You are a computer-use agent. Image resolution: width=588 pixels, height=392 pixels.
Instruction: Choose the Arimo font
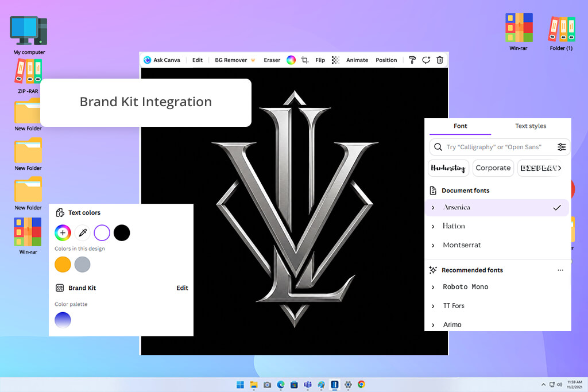click(x=452, y=324)
